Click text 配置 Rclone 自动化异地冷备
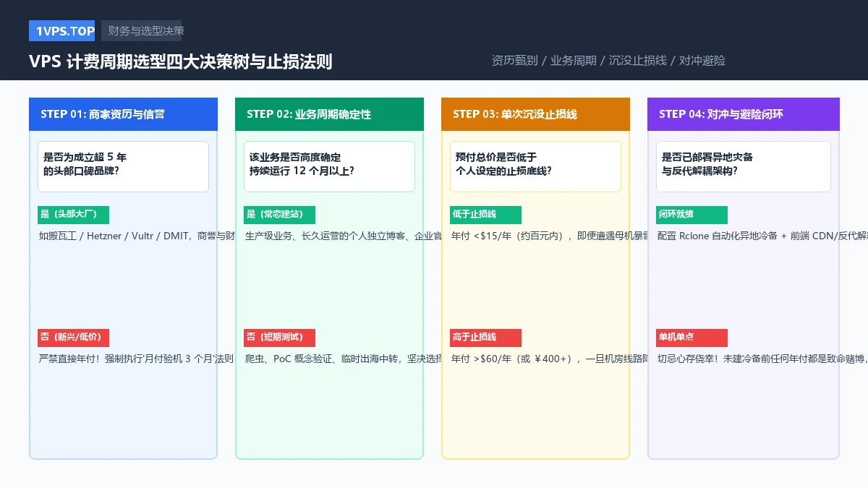Image resolution: width=868 pixels, height=488 pixels. coord(717,236)
